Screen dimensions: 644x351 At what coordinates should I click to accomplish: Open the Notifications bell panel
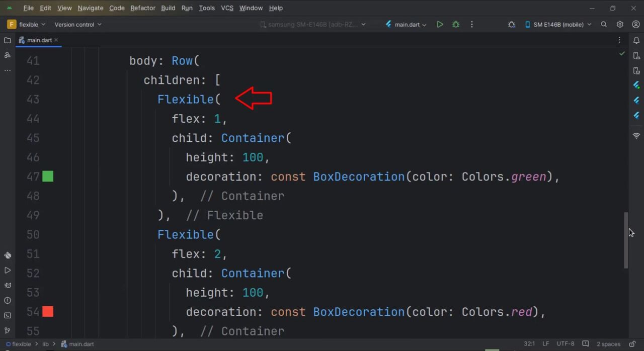coord(636,40)
